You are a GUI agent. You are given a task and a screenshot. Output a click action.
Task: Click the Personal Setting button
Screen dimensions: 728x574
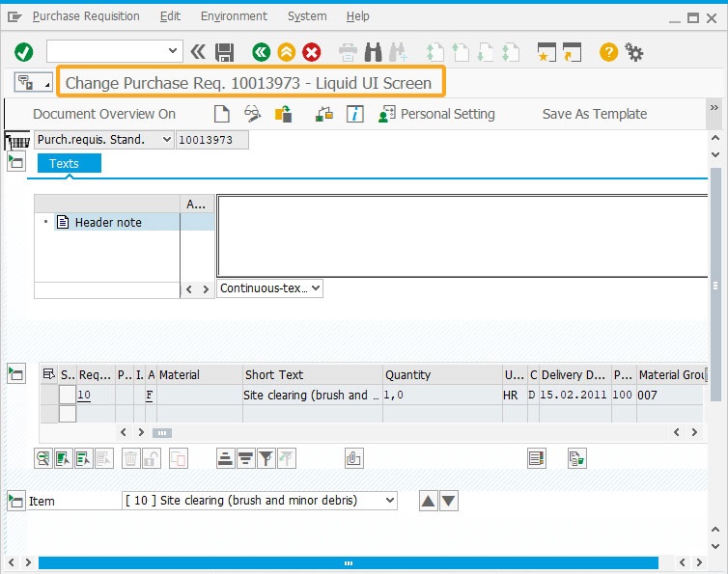tap(436, 114)
